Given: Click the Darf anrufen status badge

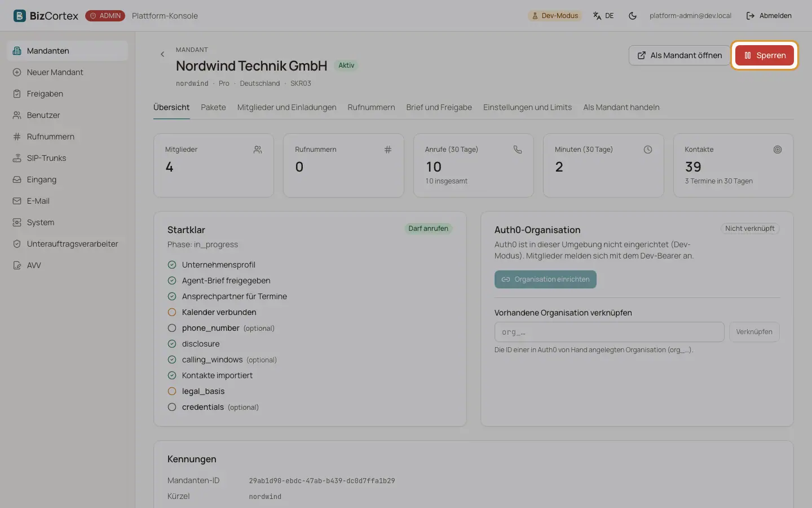Looking at the screenshot, I should tap(428, 229).
